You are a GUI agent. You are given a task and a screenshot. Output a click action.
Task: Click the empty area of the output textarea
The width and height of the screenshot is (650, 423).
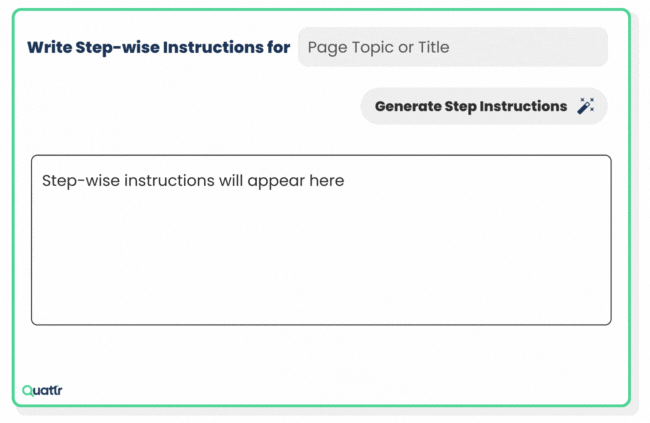(321, 257)
